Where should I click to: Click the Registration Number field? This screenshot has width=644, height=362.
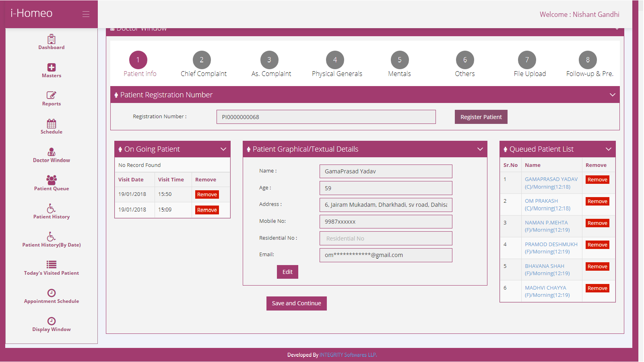326,117
